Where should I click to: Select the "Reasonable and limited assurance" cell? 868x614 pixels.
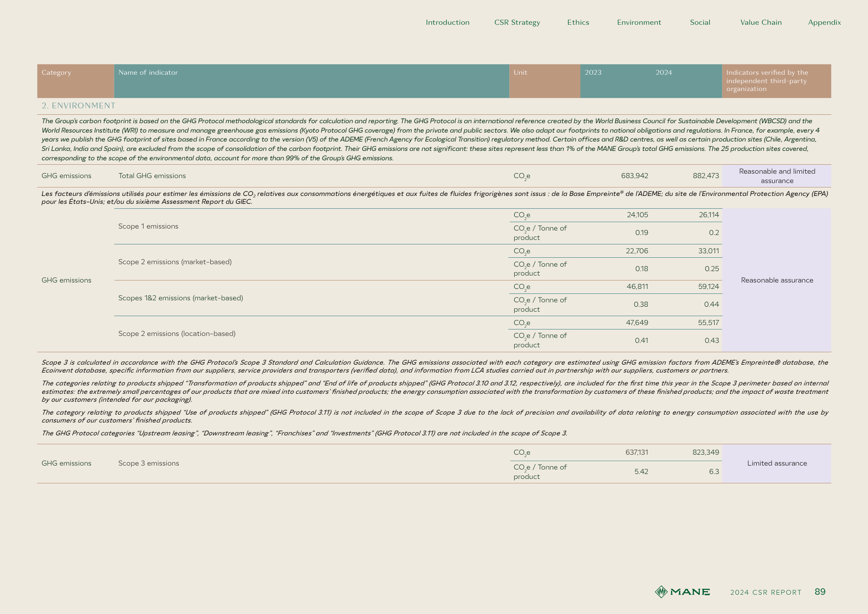[x=777, y=176]
